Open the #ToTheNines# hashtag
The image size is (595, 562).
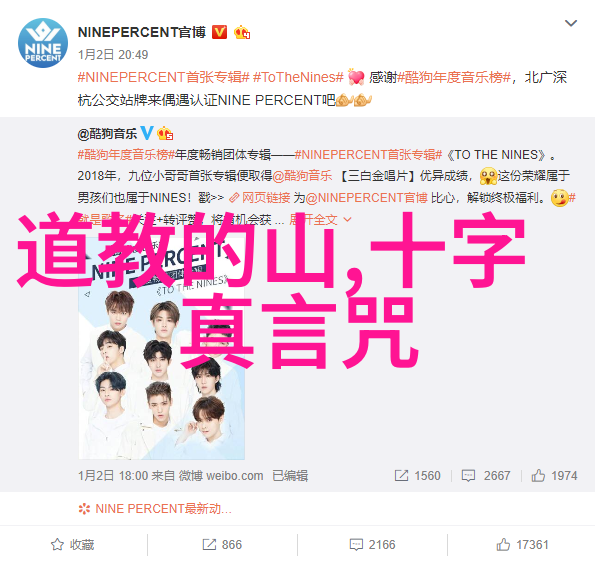[298, 77]
